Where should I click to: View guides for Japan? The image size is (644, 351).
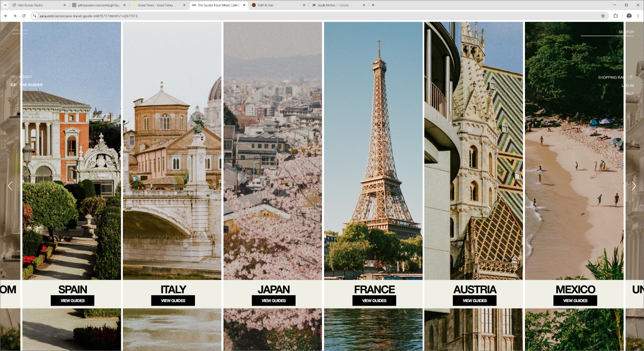pos(273,301)
